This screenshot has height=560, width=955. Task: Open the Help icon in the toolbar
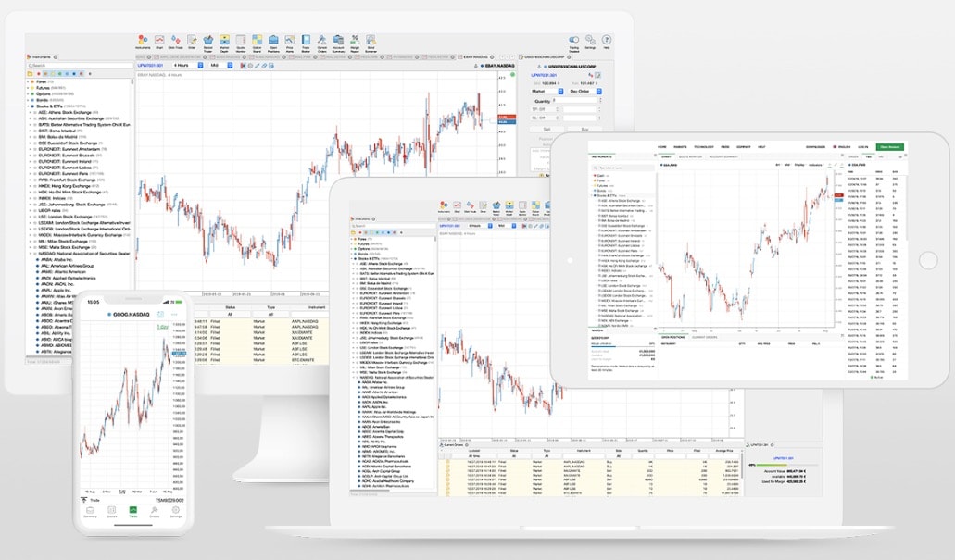pos(607,42)
